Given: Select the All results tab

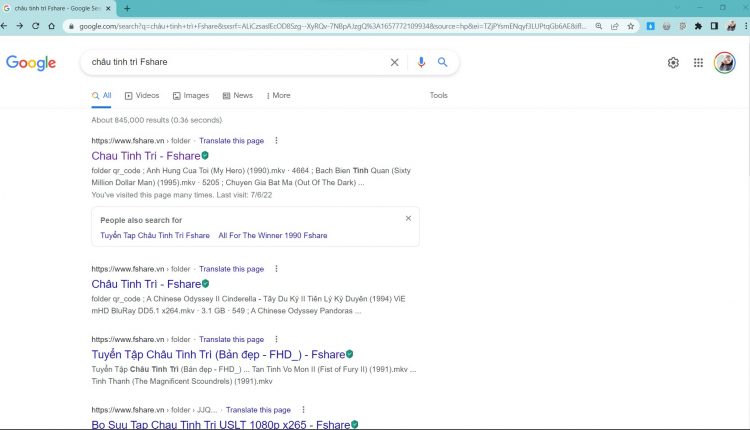Looking at the screenshot, I should [x=101, y=96].
